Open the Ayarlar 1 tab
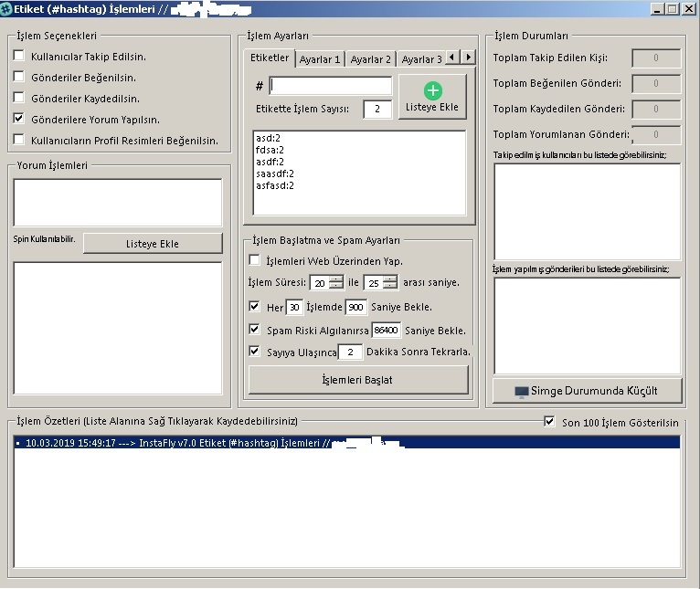 pos(320,59)
